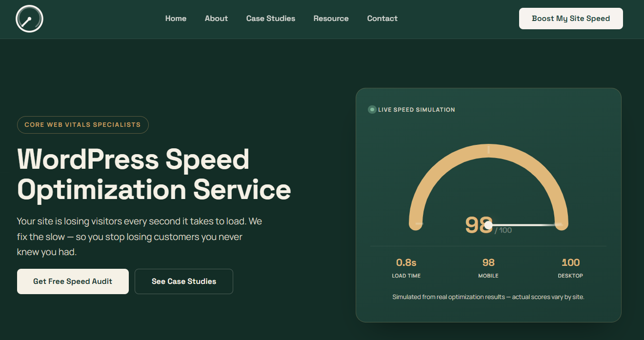This screenshot has height=340, width=644.
Task: Select the Resource nav link
Action: coord(331,19)
